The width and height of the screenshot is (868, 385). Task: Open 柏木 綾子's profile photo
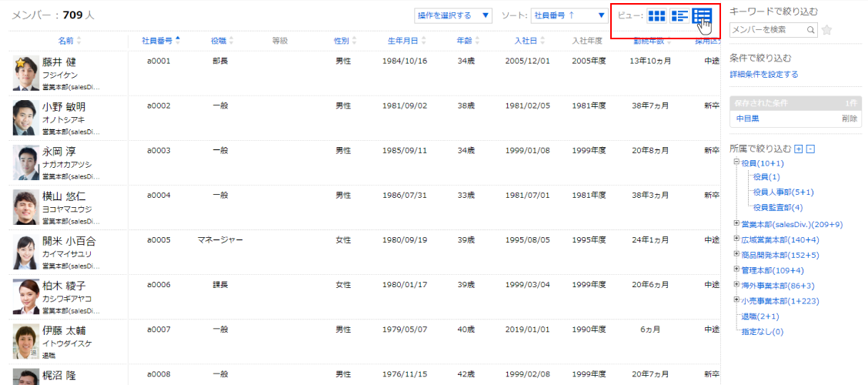point(26,297)
